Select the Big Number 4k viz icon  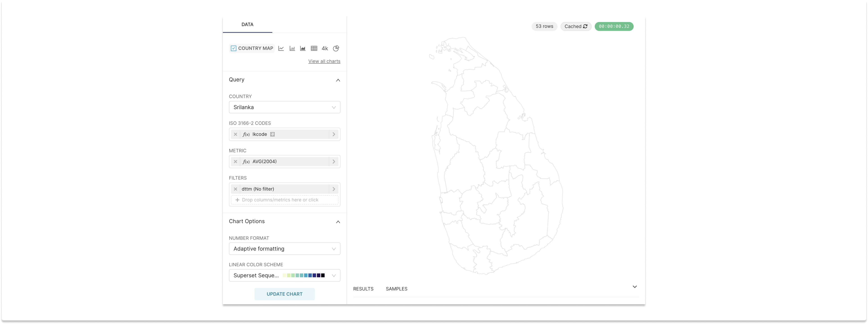[325, 48]
